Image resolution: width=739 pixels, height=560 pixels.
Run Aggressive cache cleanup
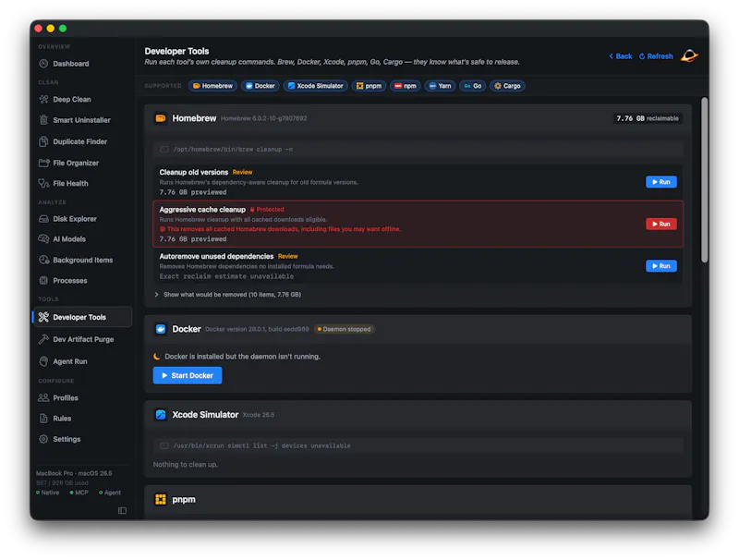tap(660, 224)
